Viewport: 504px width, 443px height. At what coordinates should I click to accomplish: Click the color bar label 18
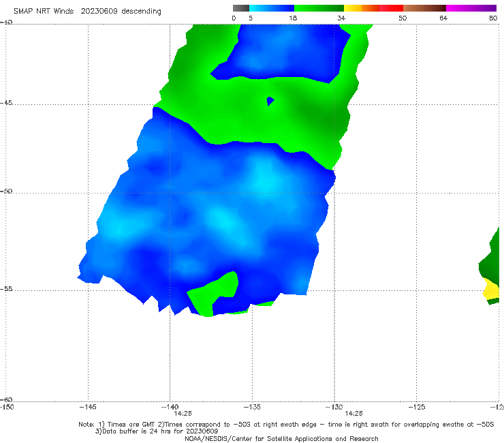point(293,18)
